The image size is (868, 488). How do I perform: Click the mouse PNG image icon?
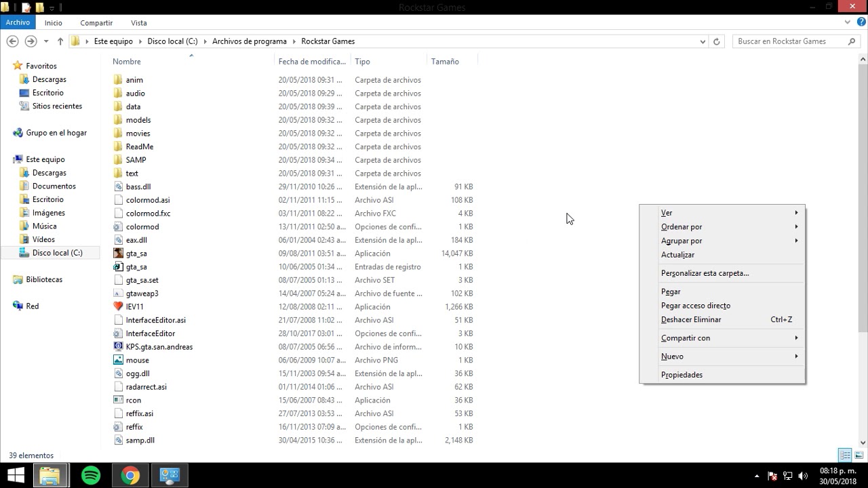(x=118, y=360)
